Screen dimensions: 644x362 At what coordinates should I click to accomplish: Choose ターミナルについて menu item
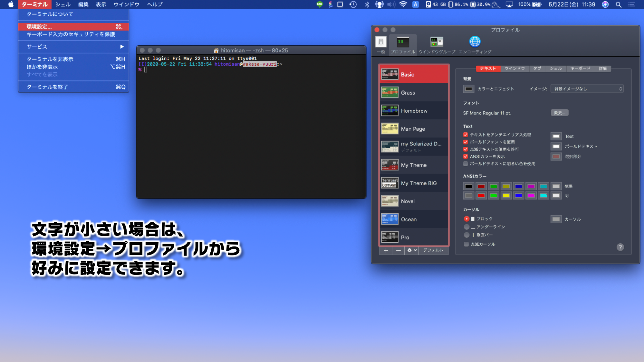(x=73, y=14)
